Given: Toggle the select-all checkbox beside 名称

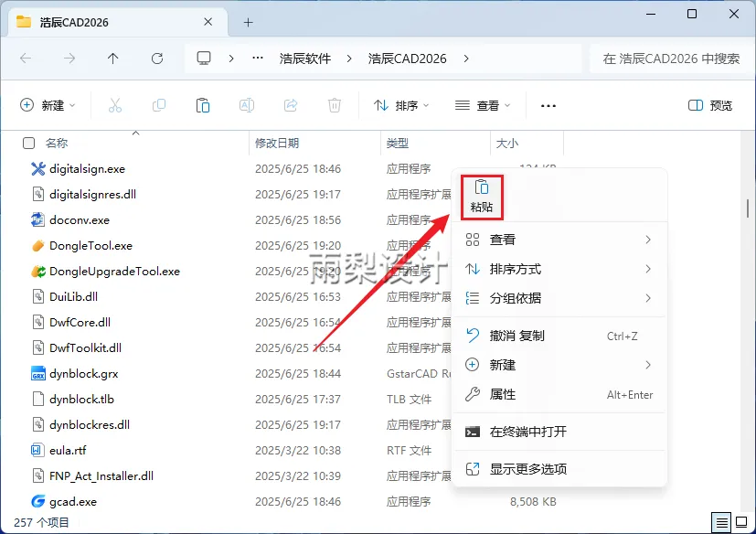Looking at the screenshot, I should click(x=29, y=144).
